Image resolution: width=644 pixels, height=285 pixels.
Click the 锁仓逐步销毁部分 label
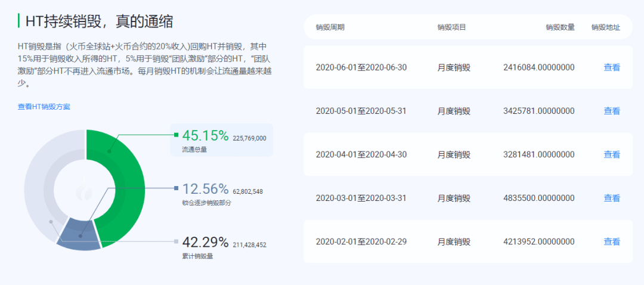pyautogui.click(x=206, y=203)
